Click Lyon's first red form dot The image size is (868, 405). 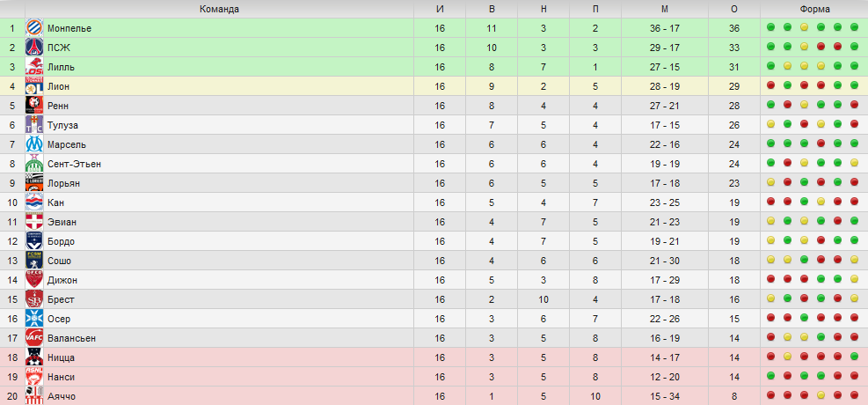(x=770, y=85)
